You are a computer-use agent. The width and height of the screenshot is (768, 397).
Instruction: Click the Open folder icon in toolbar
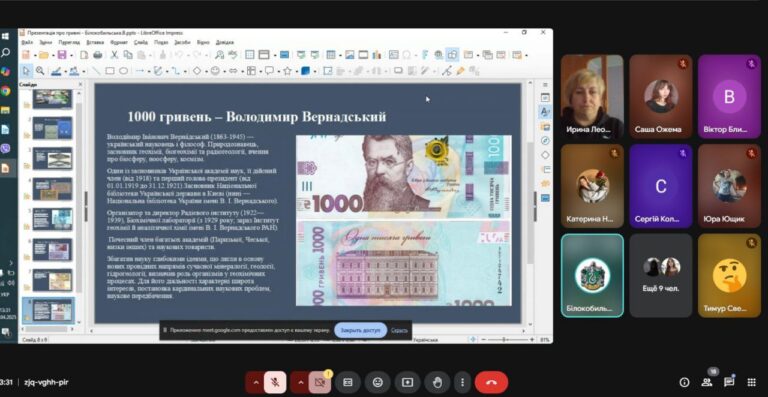click(44, 55)
